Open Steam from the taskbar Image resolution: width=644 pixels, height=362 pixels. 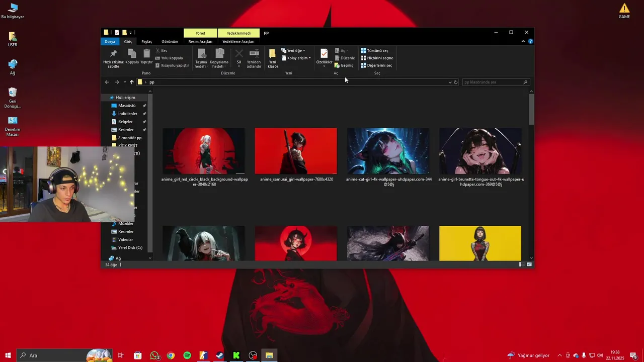[x=220, y=355]
